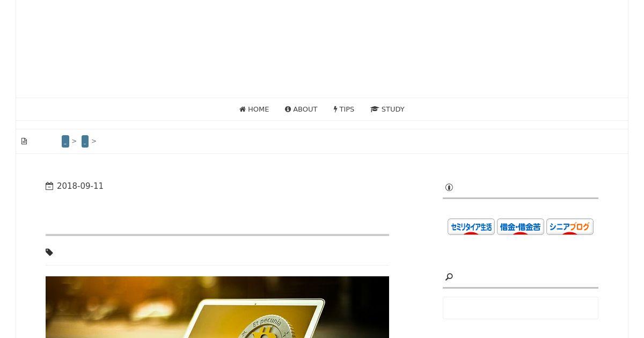Click the シニアブログ ranking banner
The width and height of the screenshot is (644, 338).
[x=570, y=226]
